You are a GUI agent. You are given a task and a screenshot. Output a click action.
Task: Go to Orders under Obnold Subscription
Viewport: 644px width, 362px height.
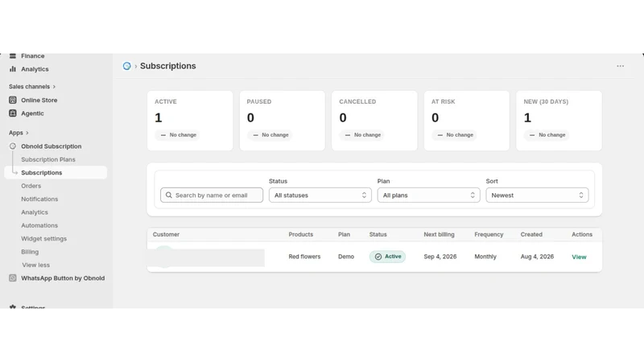[31, 186]
